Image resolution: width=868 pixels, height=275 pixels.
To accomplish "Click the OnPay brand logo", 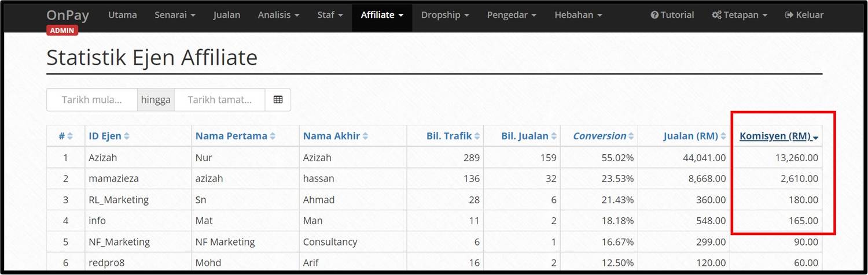I will 68,15.
